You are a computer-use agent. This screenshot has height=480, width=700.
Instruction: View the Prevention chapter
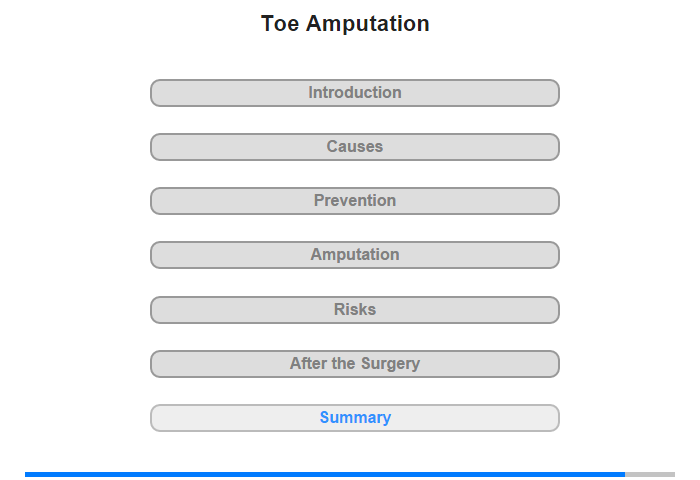(x=355, y=201)
